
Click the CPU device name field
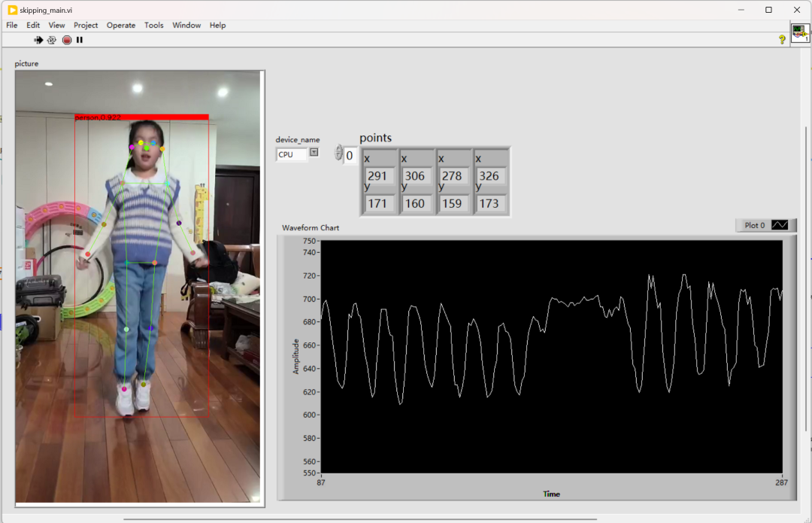(292, 154)
